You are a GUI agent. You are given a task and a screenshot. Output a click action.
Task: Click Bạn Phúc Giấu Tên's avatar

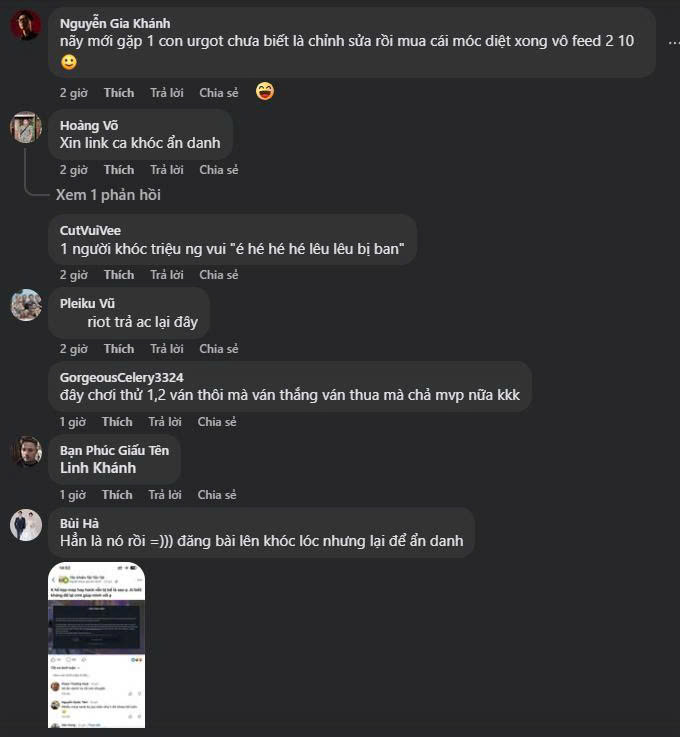26,451
